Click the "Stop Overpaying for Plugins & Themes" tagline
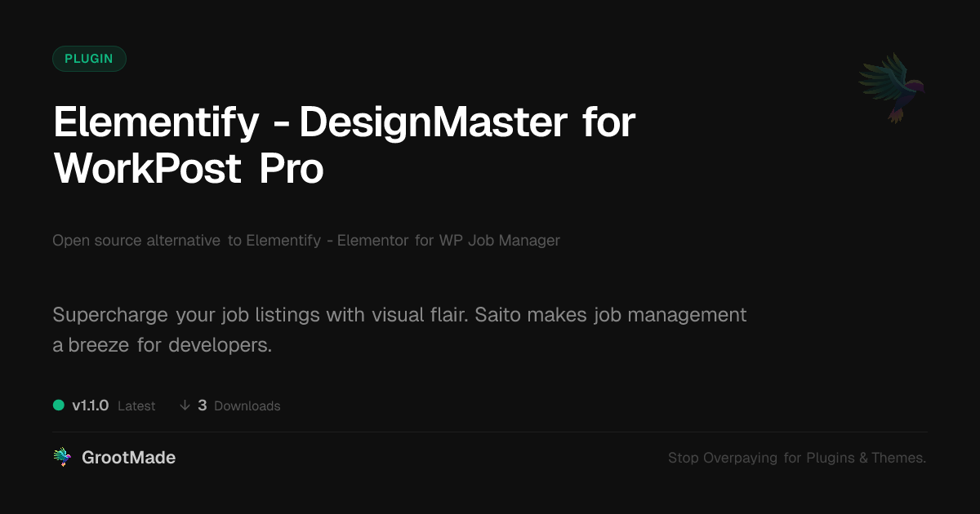980x514 pixels. click(796, 459)
